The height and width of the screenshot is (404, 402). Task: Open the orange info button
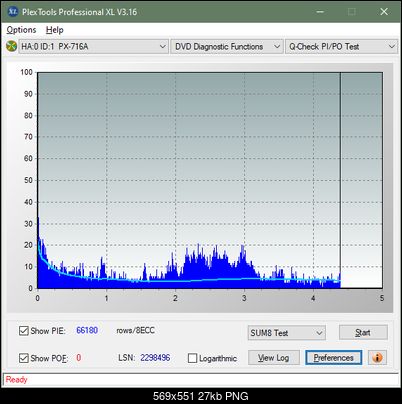point(377,358)
